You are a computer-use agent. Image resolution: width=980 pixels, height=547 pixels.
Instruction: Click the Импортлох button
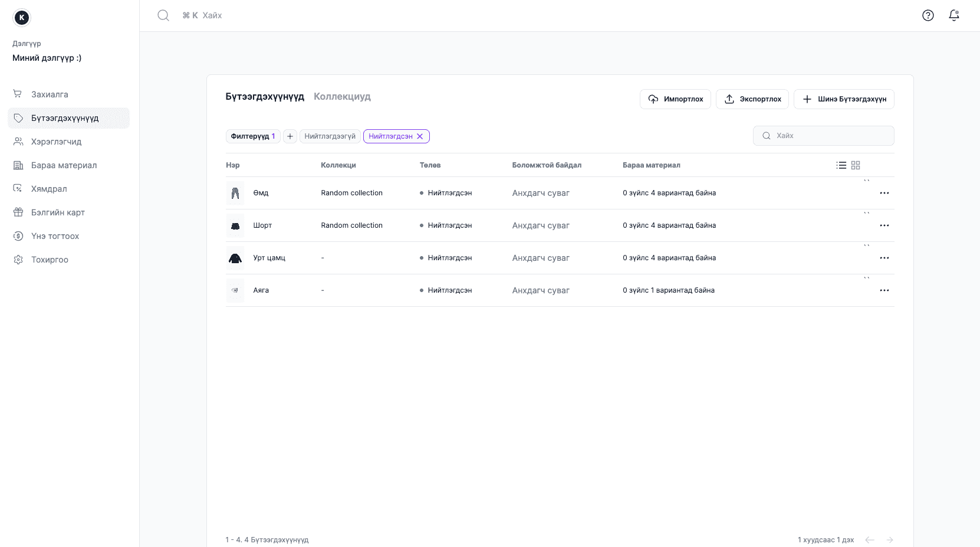(x=675, y=99)
